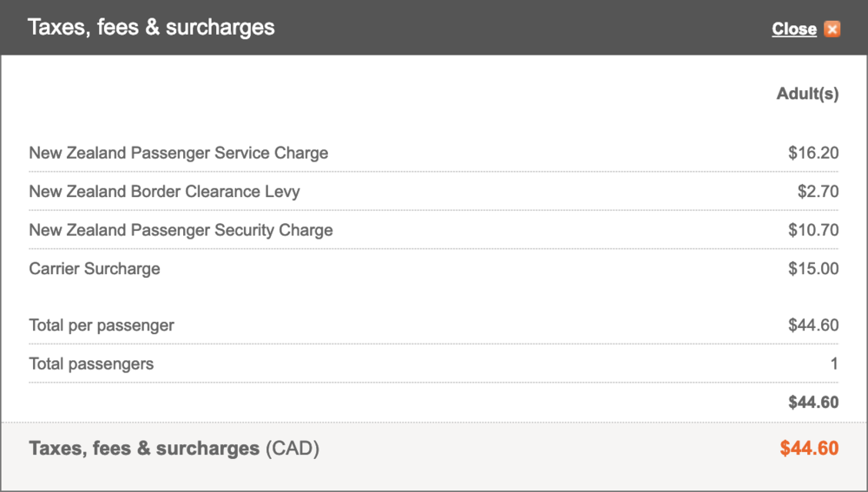This screenshot has width=868, height=492.
Task: Click the bold footer Taxes, fees & surcharges label
Action: [x=144, y=449]
